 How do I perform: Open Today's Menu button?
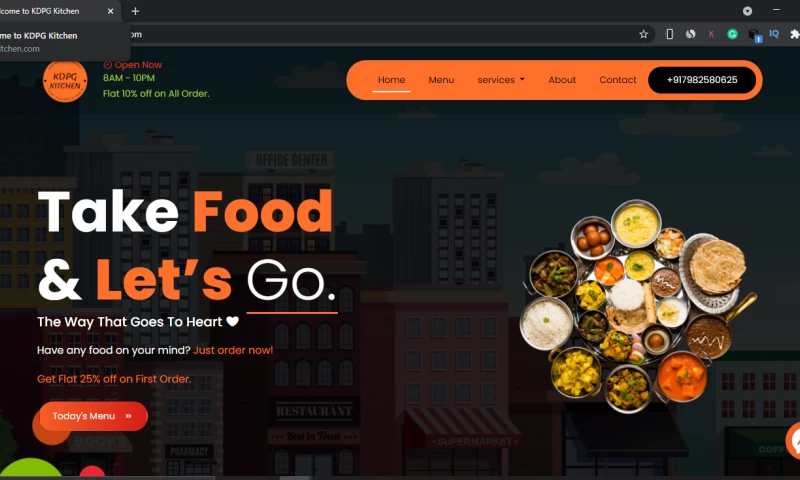[x=93, y=416]
